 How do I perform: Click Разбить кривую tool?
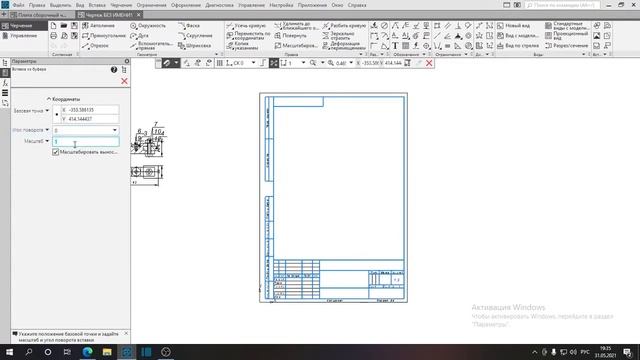pyautogui.click(x=344, y=26)
